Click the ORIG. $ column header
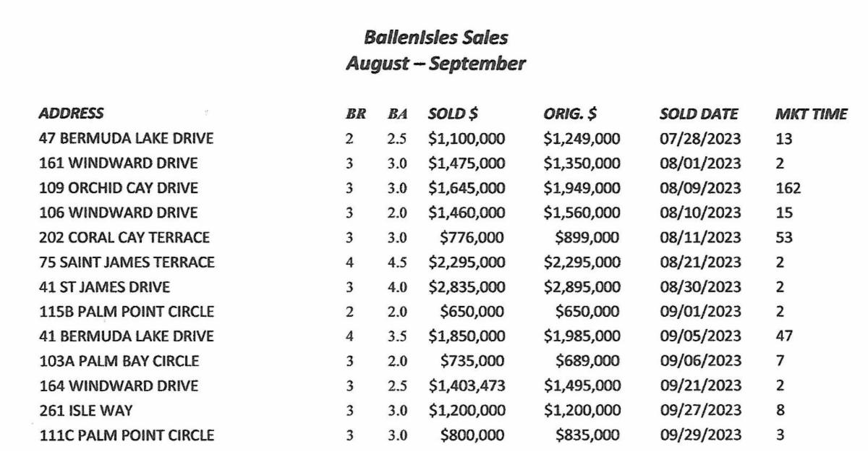This screenshot has width=868, height=452. tap(570, 114)
